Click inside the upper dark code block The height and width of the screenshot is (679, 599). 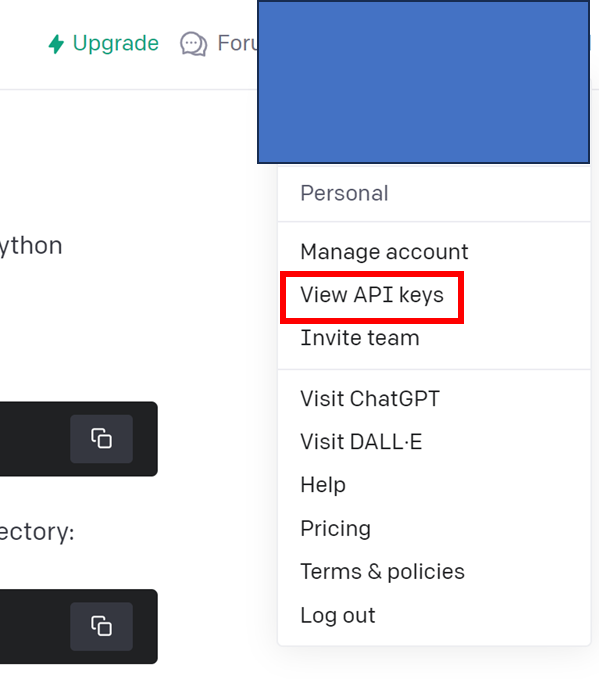[x=35, y=439]
